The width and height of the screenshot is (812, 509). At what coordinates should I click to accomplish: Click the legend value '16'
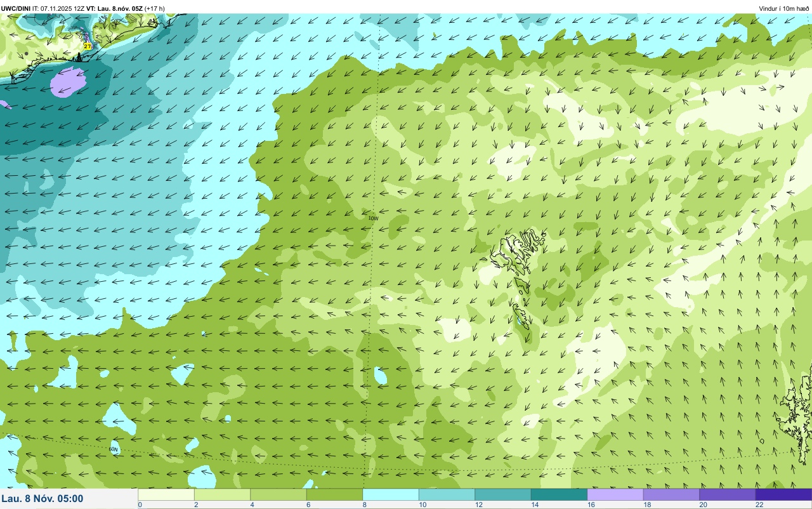point(591,505)
